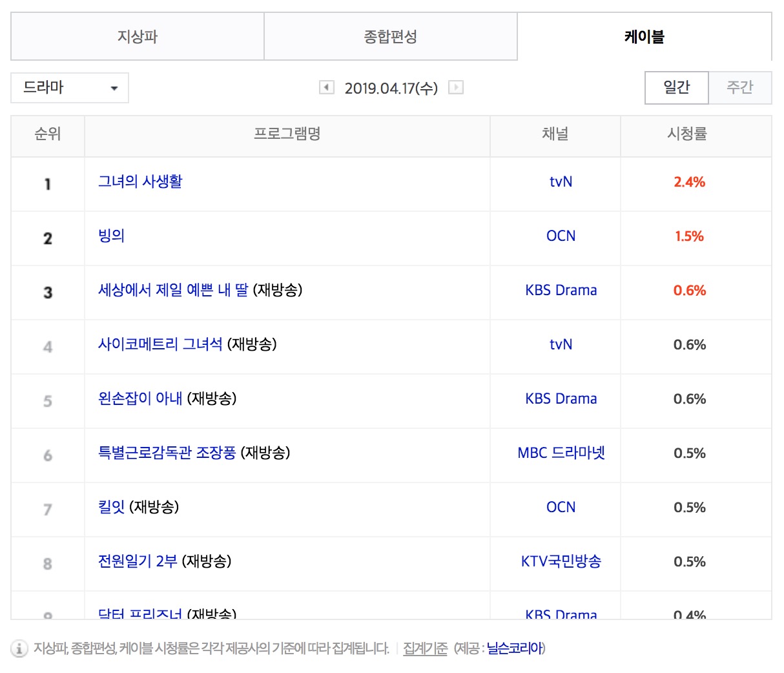Open the 닐슨코리아 provider link

point(515,648)
